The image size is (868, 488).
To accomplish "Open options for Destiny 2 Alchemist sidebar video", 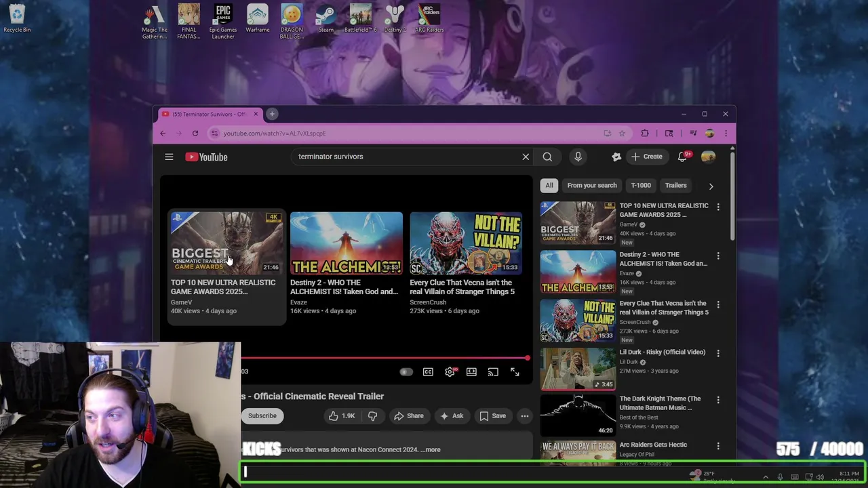I will 718,256.
